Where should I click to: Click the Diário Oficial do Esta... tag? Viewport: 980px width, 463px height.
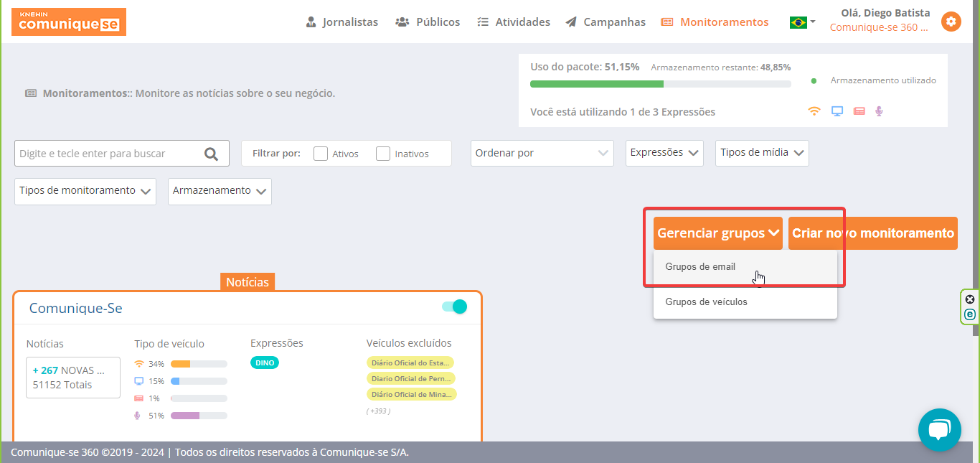pos(410,363)
